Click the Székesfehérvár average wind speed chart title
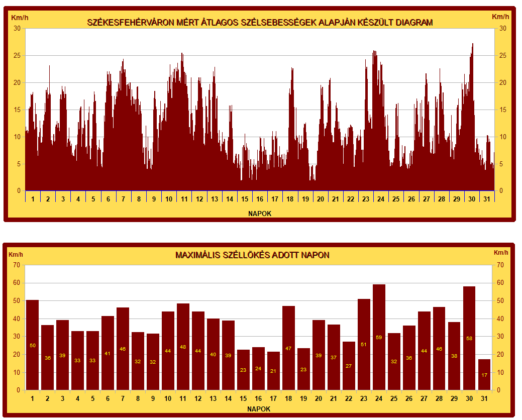The image size is (522, 420). 260,23
